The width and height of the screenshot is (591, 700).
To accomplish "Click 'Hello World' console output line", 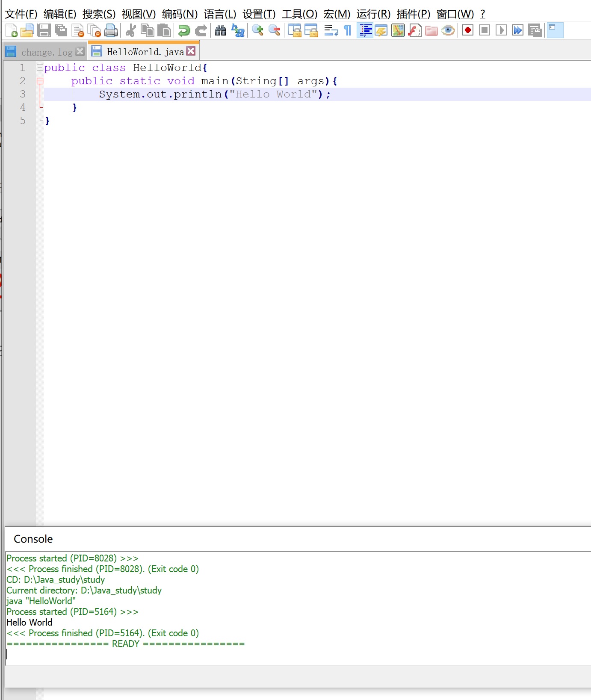I will tap(30, 622).
